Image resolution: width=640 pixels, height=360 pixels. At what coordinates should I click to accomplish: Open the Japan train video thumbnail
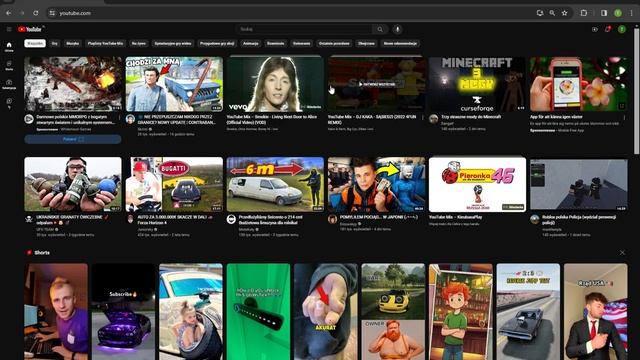376,184
